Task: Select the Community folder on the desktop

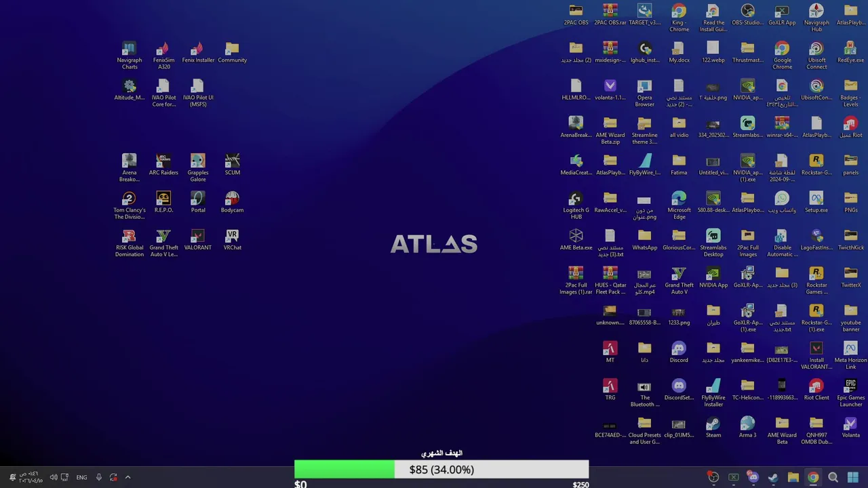Action: pos(232,52)
